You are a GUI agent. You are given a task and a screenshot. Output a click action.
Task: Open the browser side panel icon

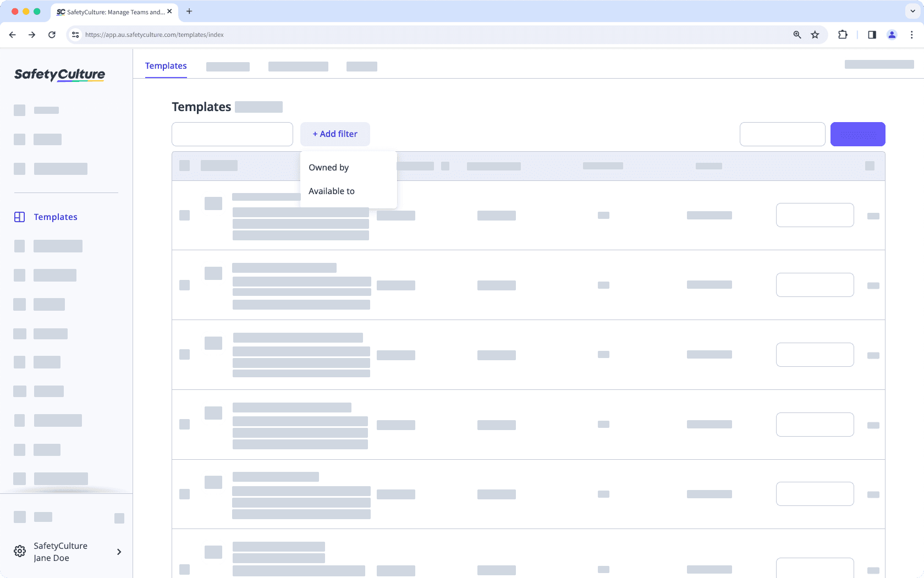[872, 34]
